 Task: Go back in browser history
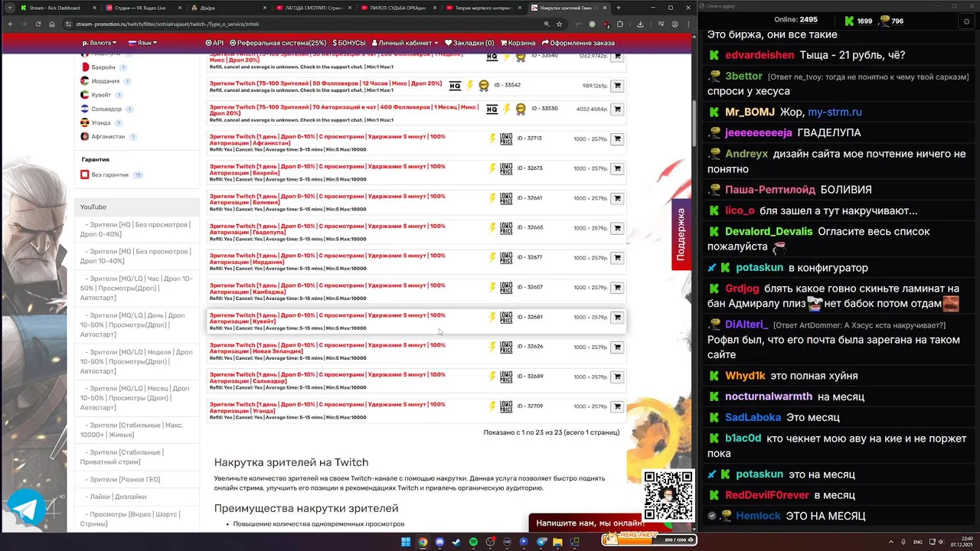pos(10,24)
